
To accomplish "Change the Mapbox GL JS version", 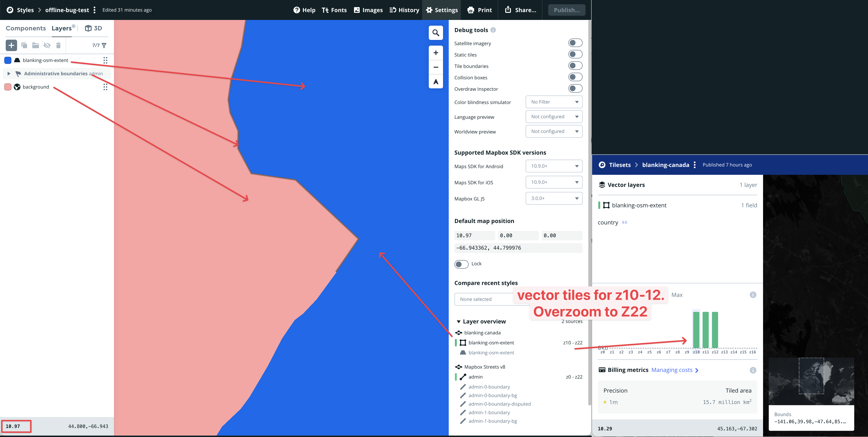I will tap(554, 198).
